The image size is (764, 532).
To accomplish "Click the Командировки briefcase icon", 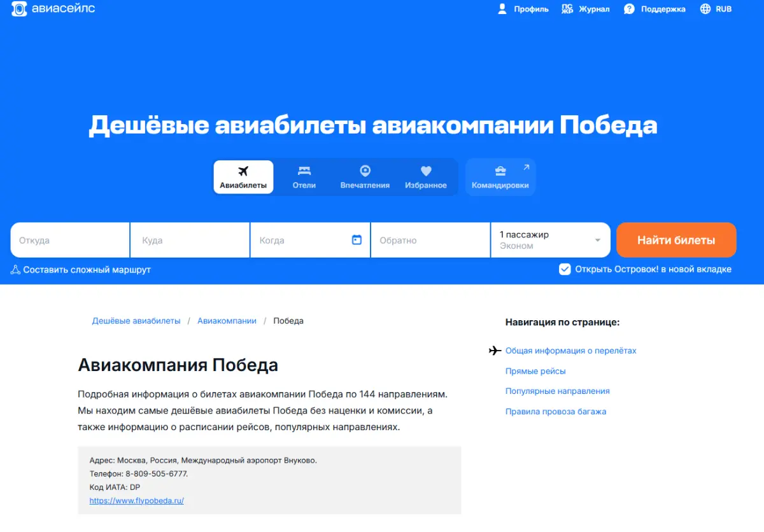I will pyautogui.click(x=500, y=171).
